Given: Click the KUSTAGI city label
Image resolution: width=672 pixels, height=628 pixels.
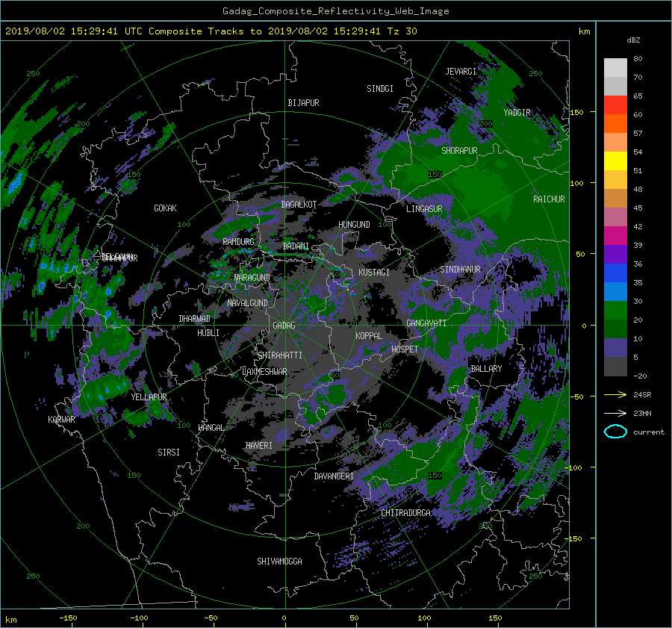Looking at the screenshot, I should pos(374,273).
